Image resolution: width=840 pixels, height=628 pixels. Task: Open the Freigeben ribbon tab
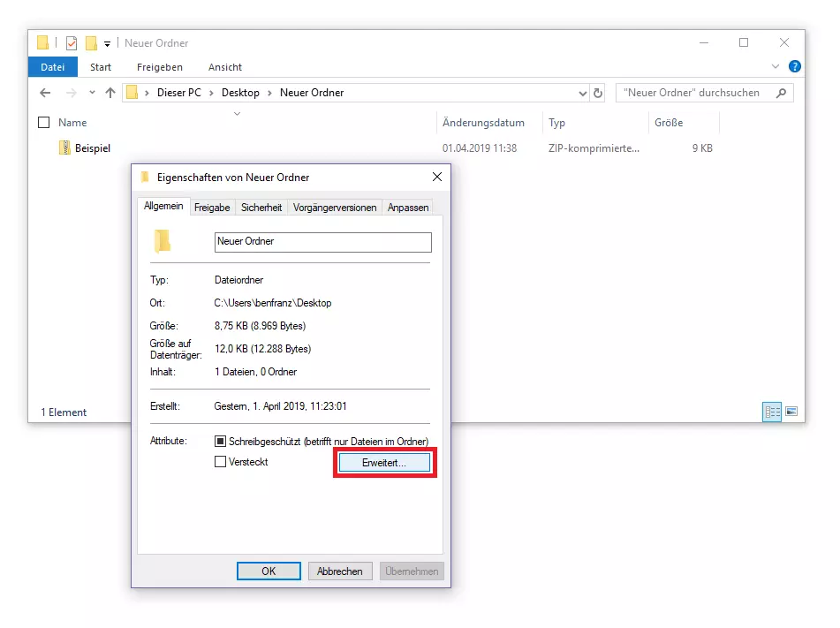pos(160,67)
